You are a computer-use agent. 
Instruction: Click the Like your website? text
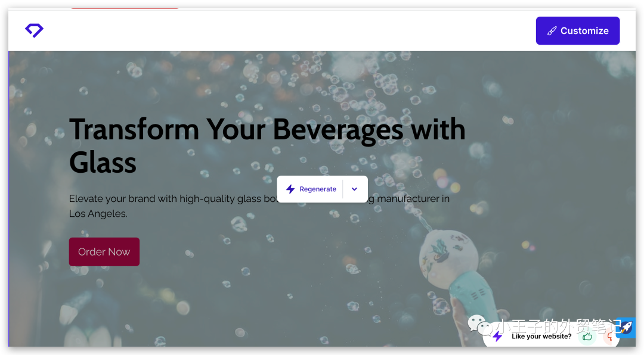click(x=541, y=337)
